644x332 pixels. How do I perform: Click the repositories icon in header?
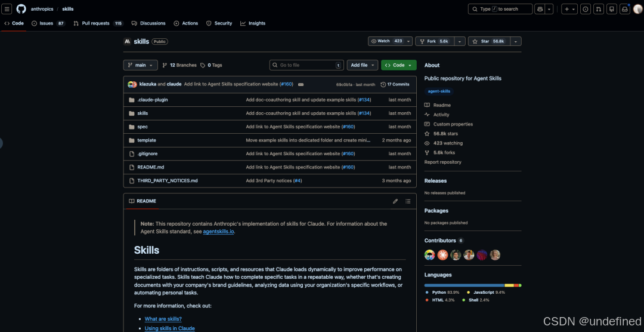coord(612,8)
